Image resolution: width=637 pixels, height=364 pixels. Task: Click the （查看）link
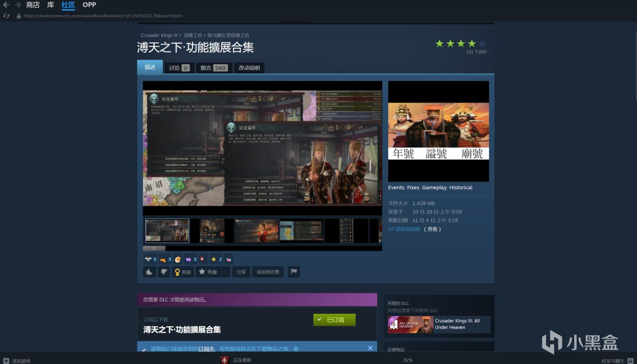432,229
